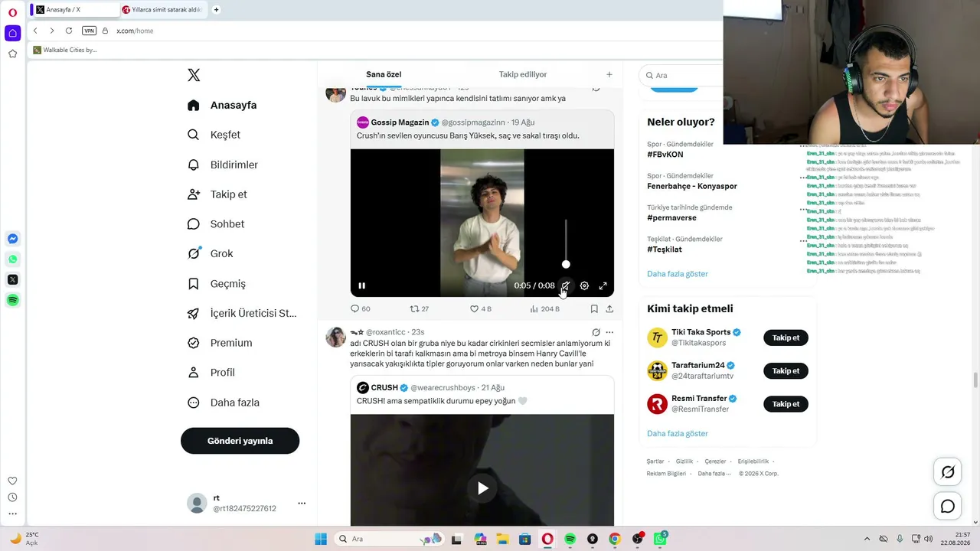Screen dimensions: 980x551
Task: Open more options on @roxanticc post
Action: (609, 332)
